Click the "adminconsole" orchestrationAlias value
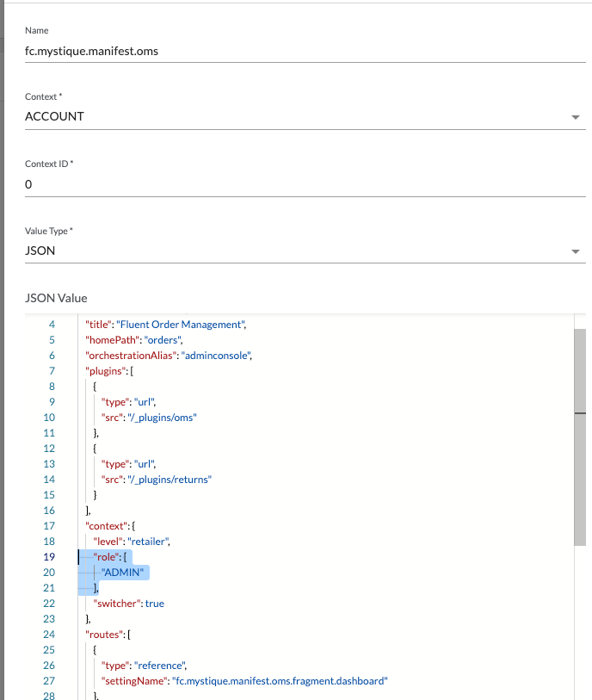Screen dimensions: 592x700 (216, 356)
